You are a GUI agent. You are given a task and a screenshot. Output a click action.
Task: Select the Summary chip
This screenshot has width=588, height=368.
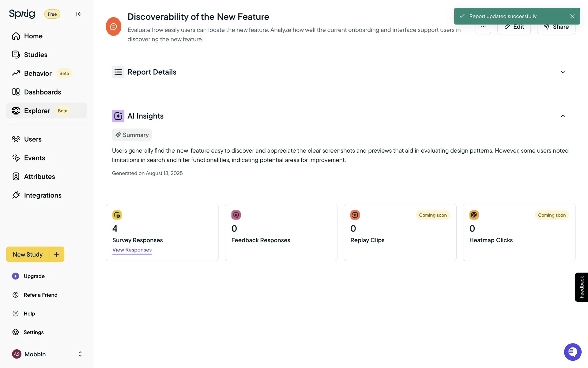pyautogui.click(x=132, y=135)
